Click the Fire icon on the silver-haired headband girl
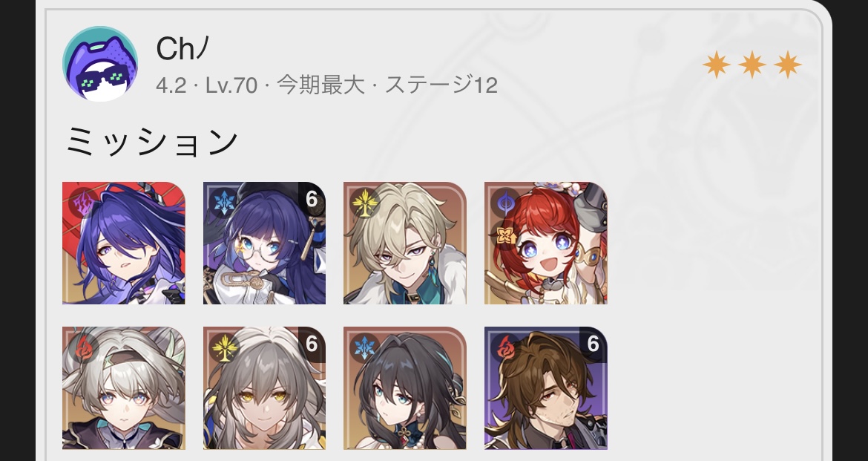The image size is (868, 461). click(83, 348)
